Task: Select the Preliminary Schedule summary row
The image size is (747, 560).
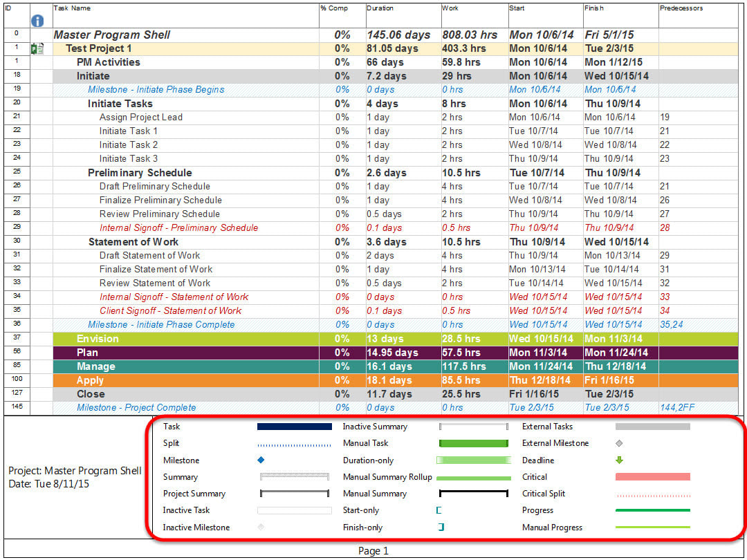Action: [x=371, y=173]
